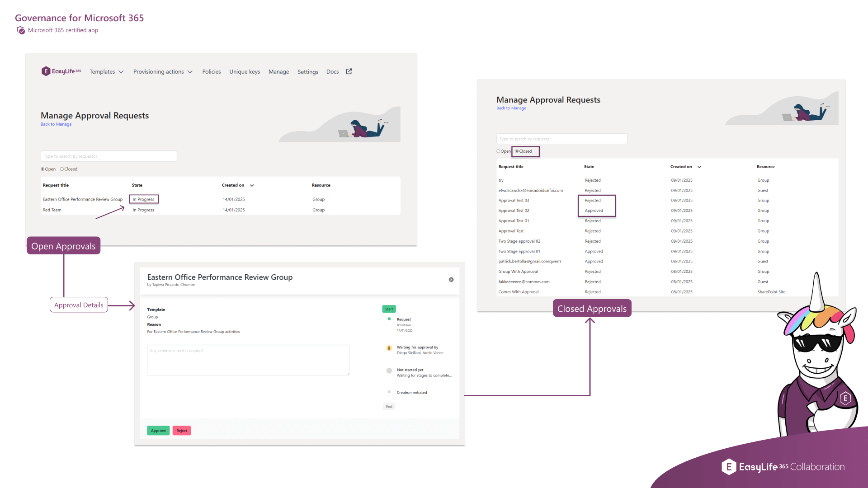Follow Back to Manage link in left panel

click(x=56, y=124)
